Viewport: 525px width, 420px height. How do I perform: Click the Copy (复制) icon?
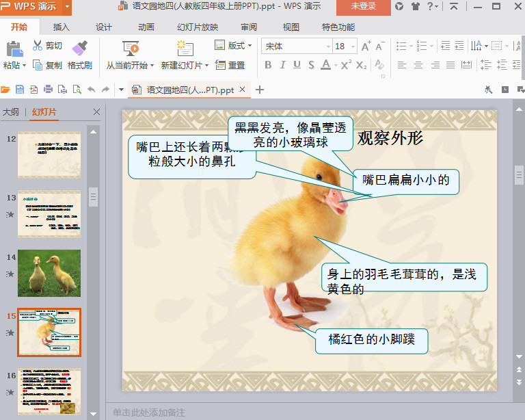(x=38, y=66)
